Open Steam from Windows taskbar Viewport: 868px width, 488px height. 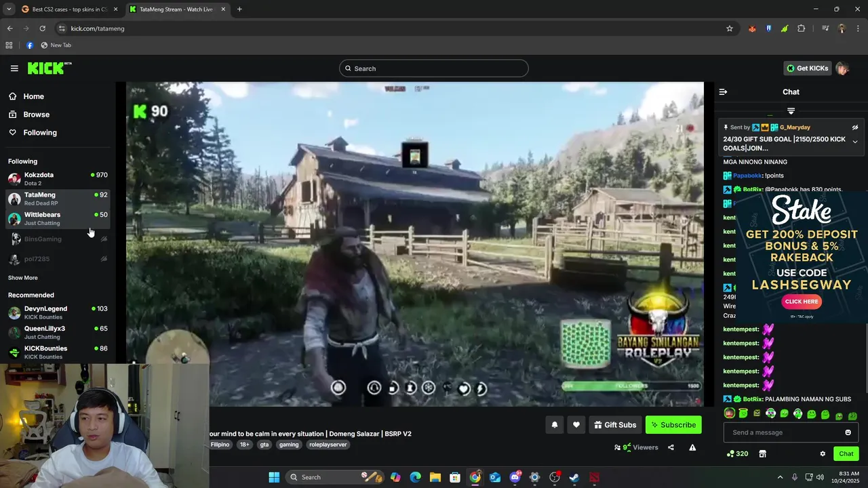pyautogui.click(x=574, y=477)
